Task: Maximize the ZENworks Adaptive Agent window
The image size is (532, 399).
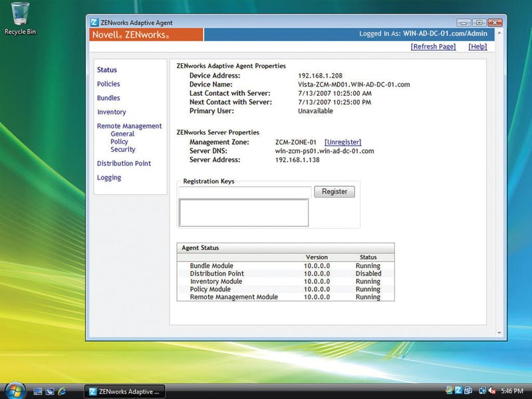Action: (479, 23)
